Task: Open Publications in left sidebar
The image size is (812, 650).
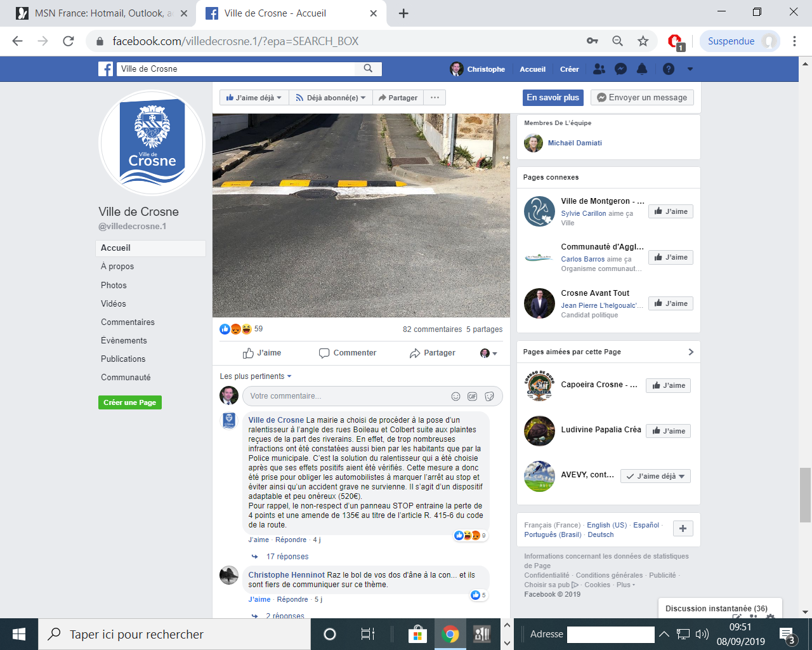Action: tap(123, 359)
